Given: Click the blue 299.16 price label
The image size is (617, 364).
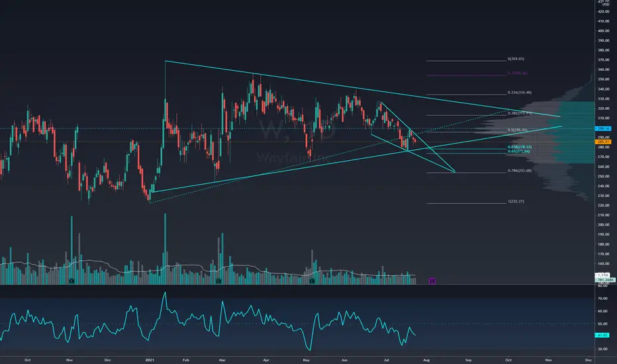Looking at the screenshot, I should [603, 128].
